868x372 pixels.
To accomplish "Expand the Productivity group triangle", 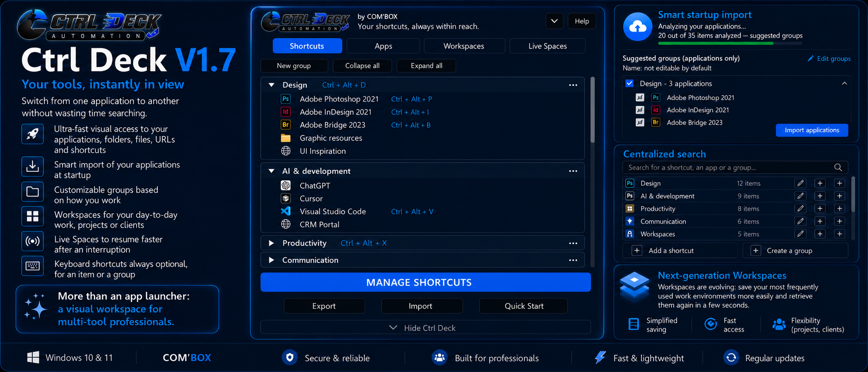I will 271,243.
